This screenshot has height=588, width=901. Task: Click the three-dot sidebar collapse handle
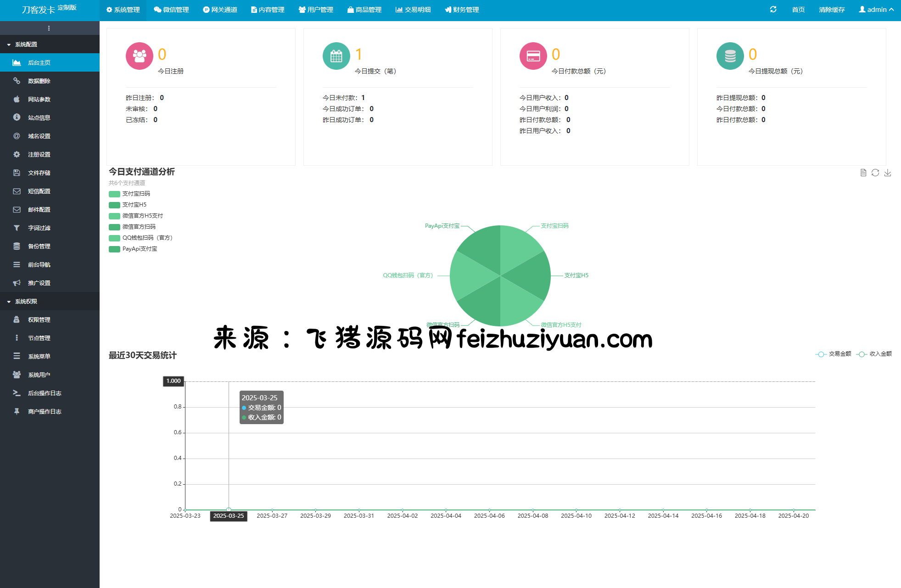click(49, 28)
